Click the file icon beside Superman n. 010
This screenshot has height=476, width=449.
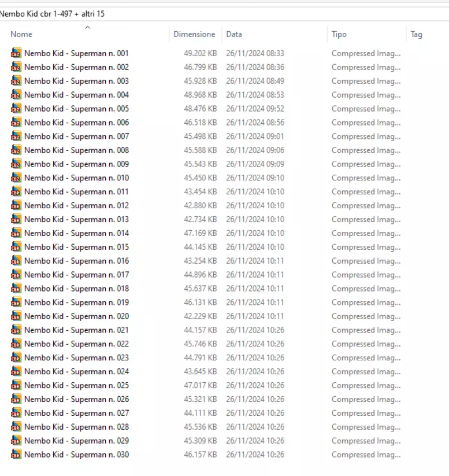click(x=16, y=178)
